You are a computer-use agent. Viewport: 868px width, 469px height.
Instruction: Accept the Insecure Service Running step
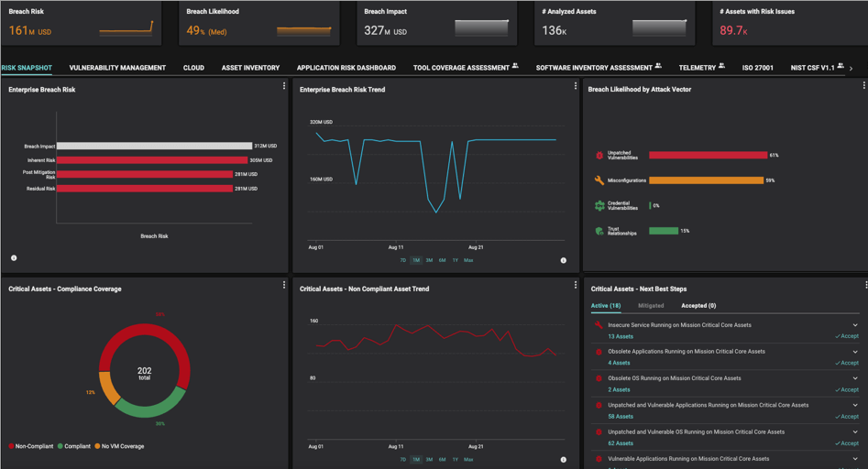(x=847, y=336)
